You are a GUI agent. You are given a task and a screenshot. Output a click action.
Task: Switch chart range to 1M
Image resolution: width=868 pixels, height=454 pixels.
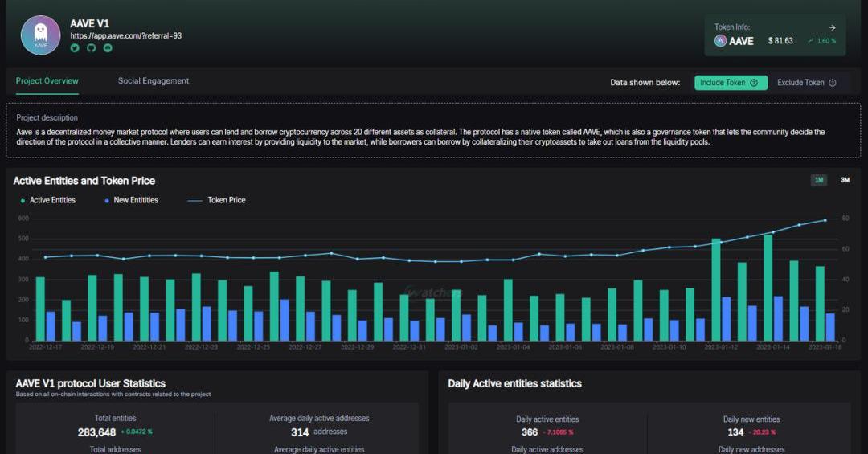[819, 180]
